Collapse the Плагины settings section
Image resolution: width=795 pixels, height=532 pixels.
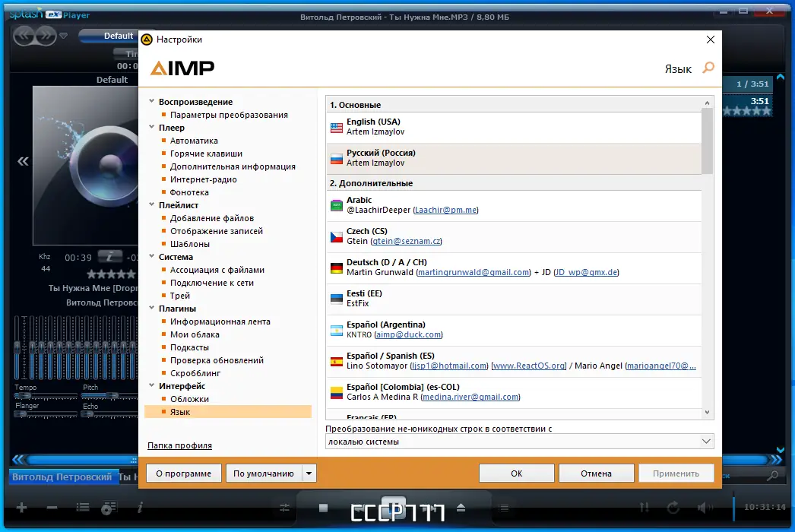151,308
